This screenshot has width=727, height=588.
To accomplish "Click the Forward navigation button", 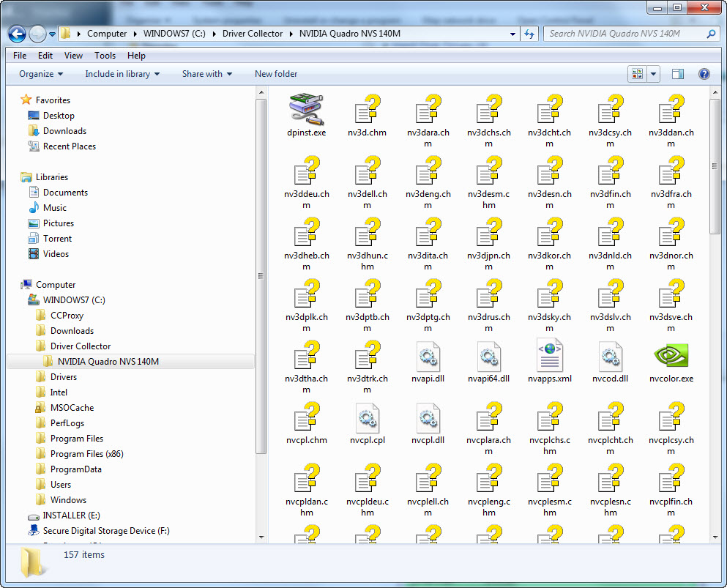I will 37,34.
